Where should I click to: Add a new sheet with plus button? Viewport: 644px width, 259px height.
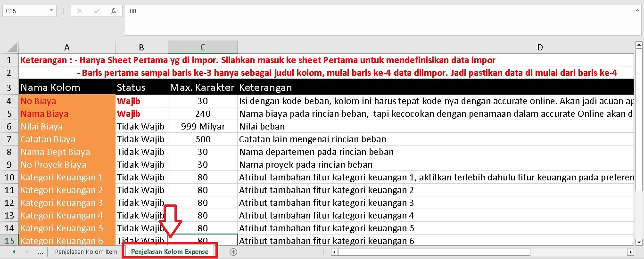click(x=233, y=252)
